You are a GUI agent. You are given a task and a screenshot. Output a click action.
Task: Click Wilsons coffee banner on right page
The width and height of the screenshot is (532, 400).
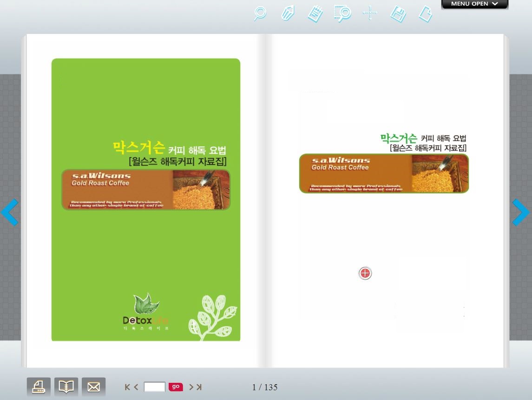(x=384, y=173)
